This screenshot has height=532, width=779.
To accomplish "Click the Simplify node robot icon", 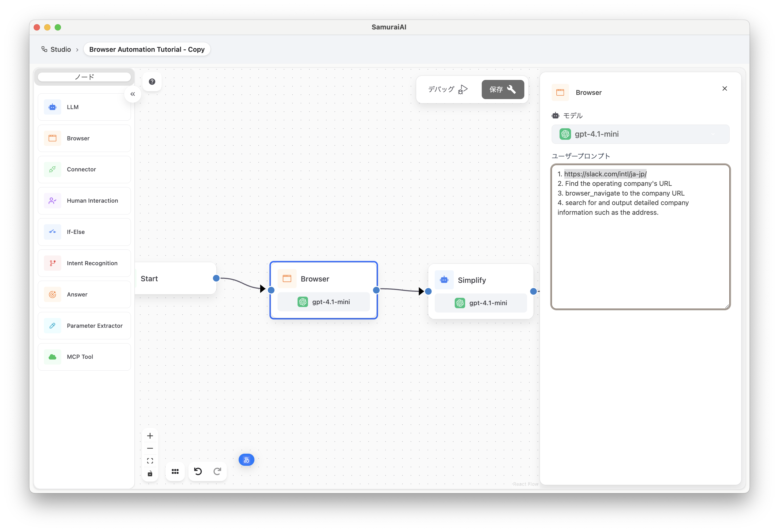I will click(x=444, y=280).
